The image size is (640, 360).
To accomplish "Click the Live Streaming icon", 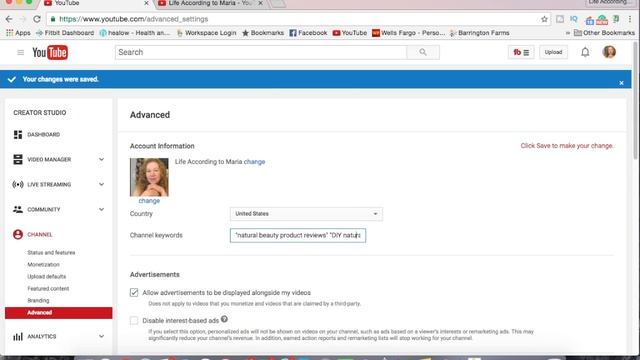I will click(18, 184).
